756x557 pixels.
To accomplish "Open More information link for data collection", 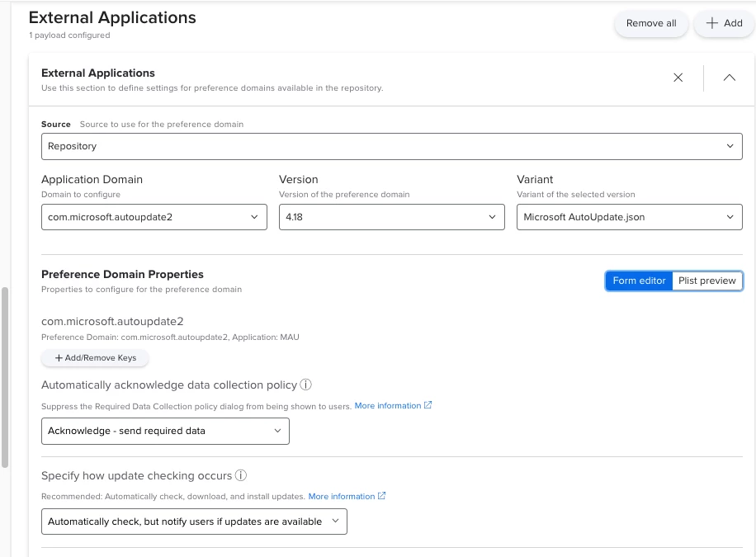I will (x=388, y=405).
